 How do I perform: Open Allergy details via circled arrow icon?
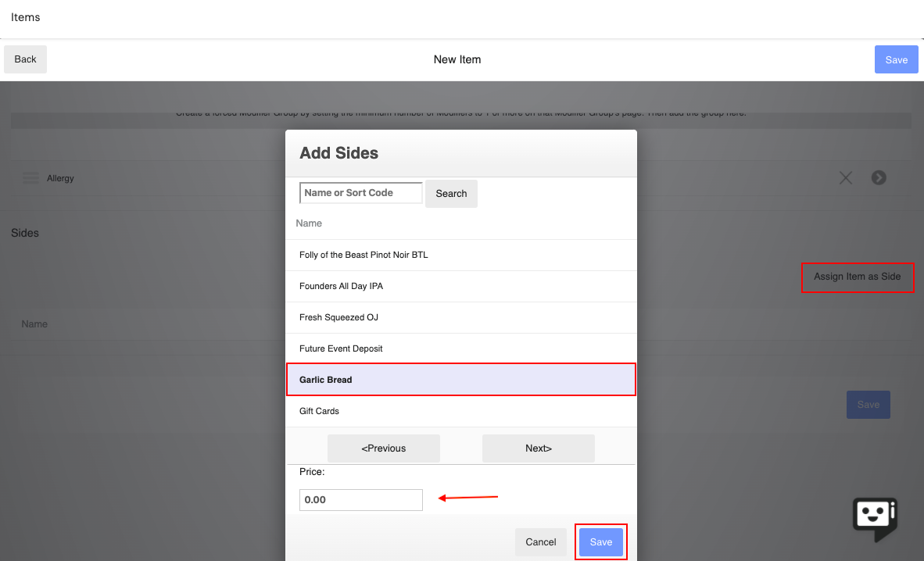(x=879, y=177)
